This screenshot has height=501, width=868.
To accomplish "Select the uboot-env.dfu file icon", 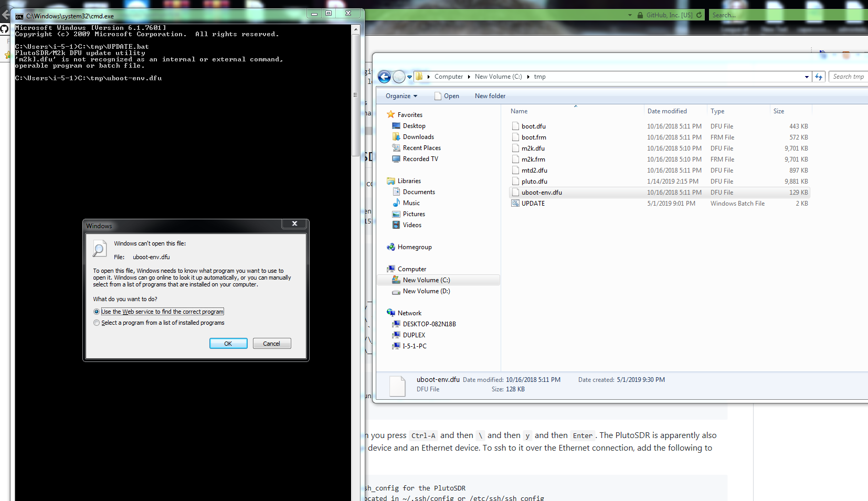I will click(515, 193).
